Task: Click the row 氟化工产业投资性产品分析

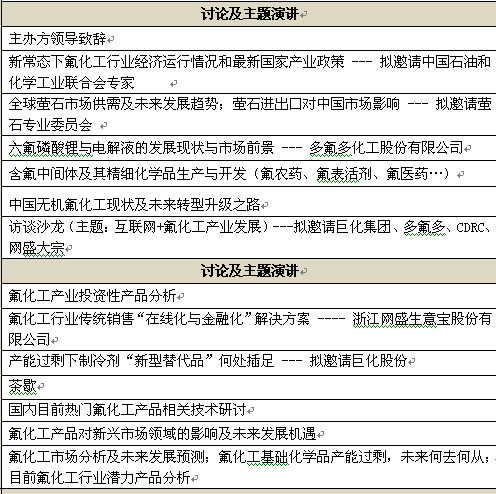Action: pyautogui.click(x=249, y=296)
